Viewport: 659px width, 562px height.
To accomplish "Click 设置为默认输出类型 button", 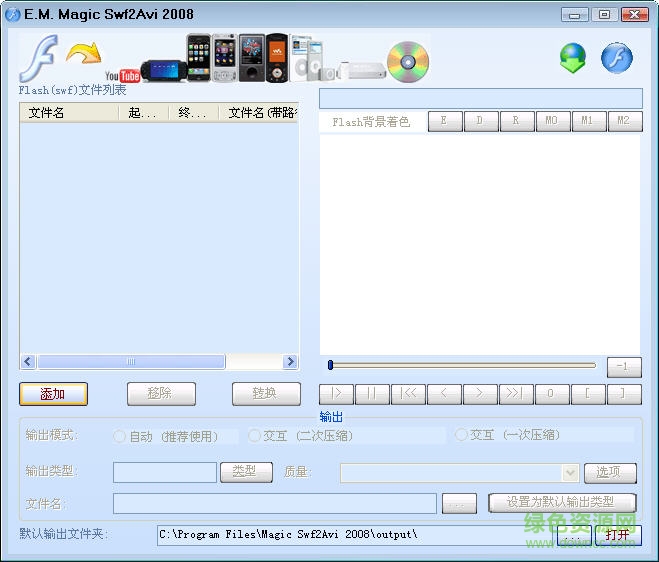I will [x=563, y=503].
